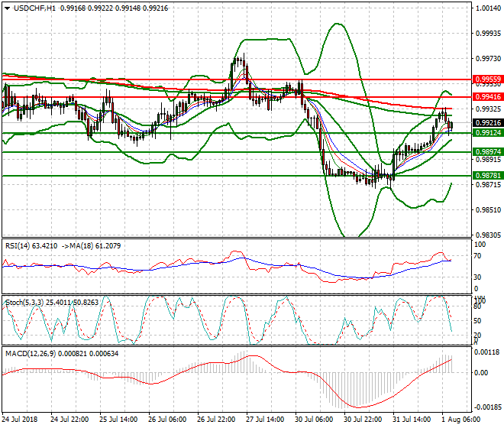Select the 27 Jul 14:00 time axis label

pyautogui.click(x=265, y=420)
